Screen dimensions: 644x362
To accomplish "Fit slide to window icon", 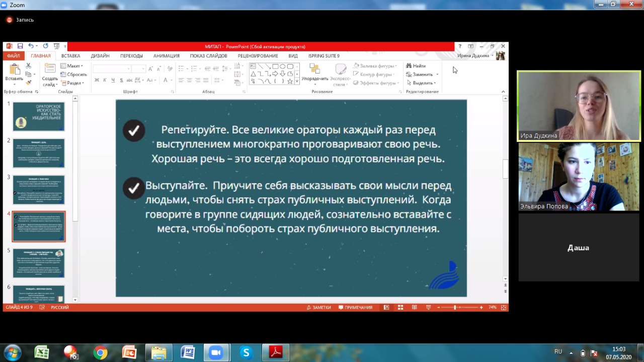I will pos(504,307).
